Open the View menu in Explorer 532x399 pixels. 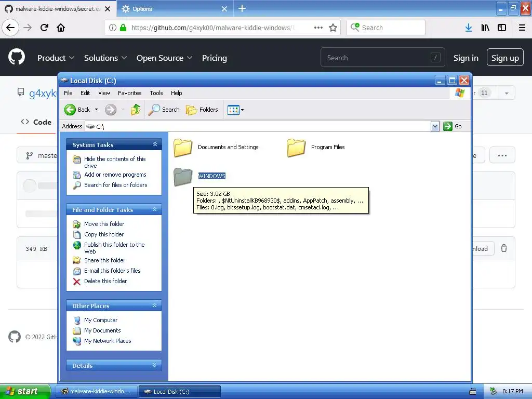pyautogui.click(x=104, y=93)
